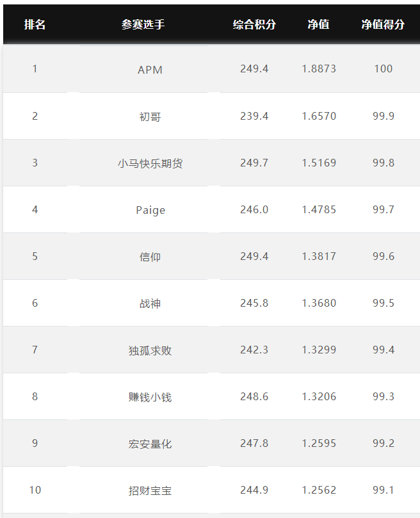Click rank number 4 in Paige row

click(x=35, y=209)
